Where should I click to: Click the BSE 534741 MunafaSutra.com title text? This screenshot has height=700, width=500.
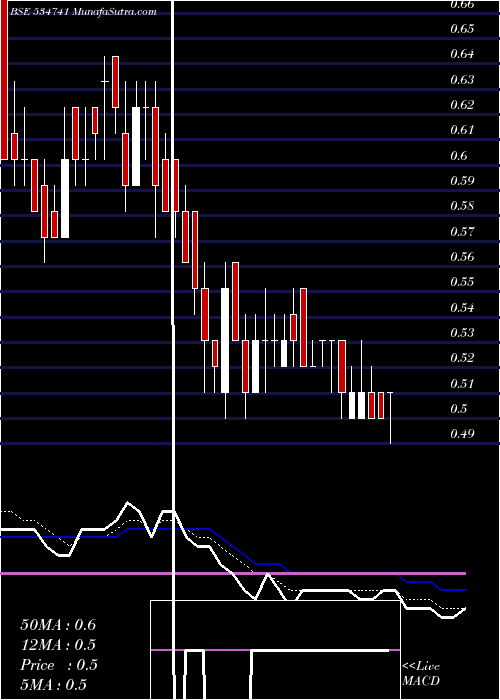pyautogui.click(x=83, y=12)
